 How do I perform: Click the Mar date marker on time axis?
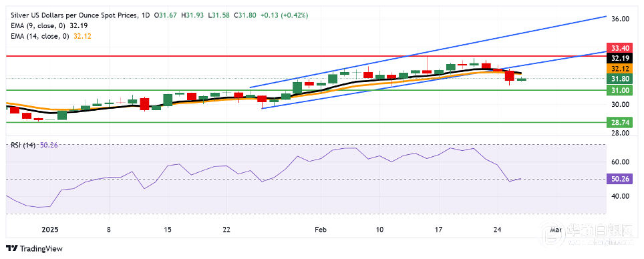pyautogui.click(x=556, y=229)
